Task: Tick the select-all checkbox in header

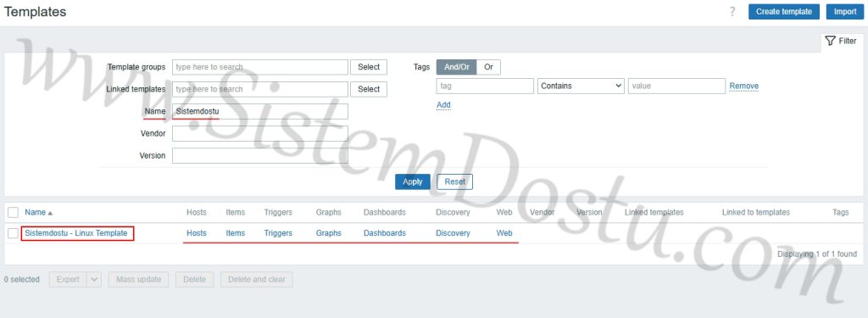Action: 14,212
